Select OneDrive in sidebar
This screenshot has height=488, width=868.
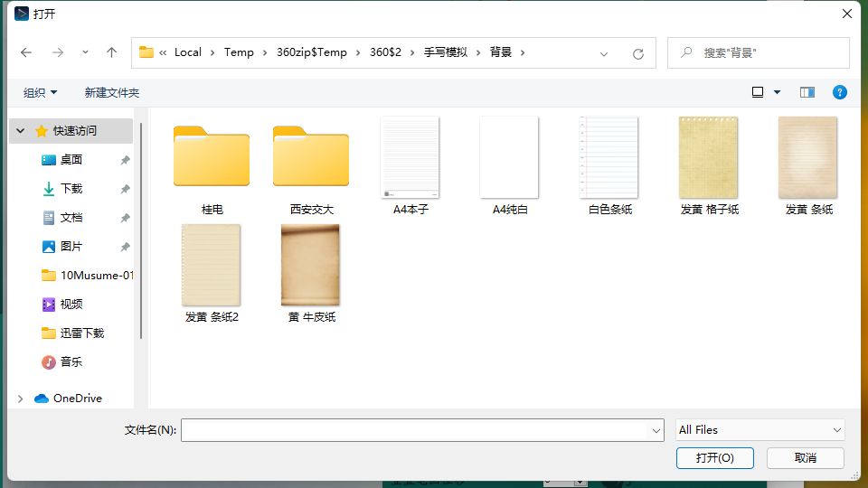[71, 399]
